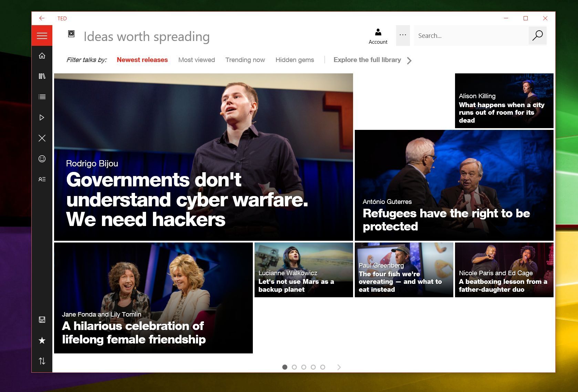This screenshot has height=392, width=578.
Task: Open the hamburger navigation menu
Action: (42, 35)
